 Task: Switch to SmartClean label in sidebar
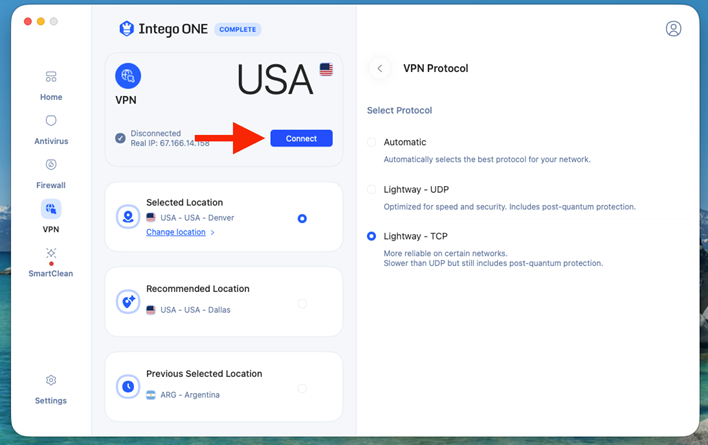pos(51,273)
